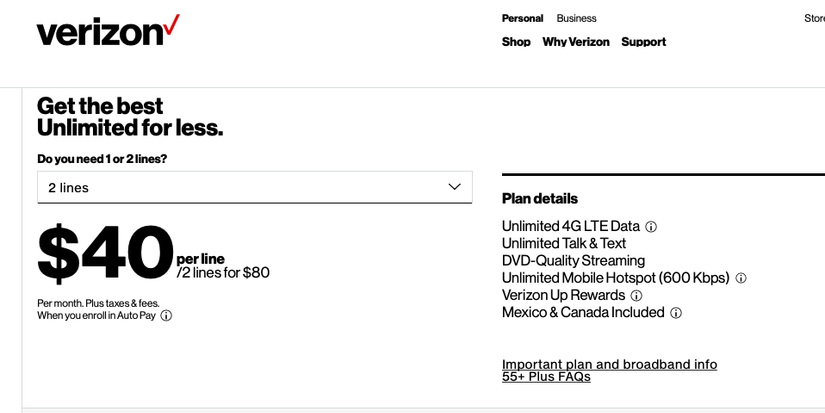Open the Why Verizon menu
This screenshot has height=413, width=825.
click(x=575, y=42)
